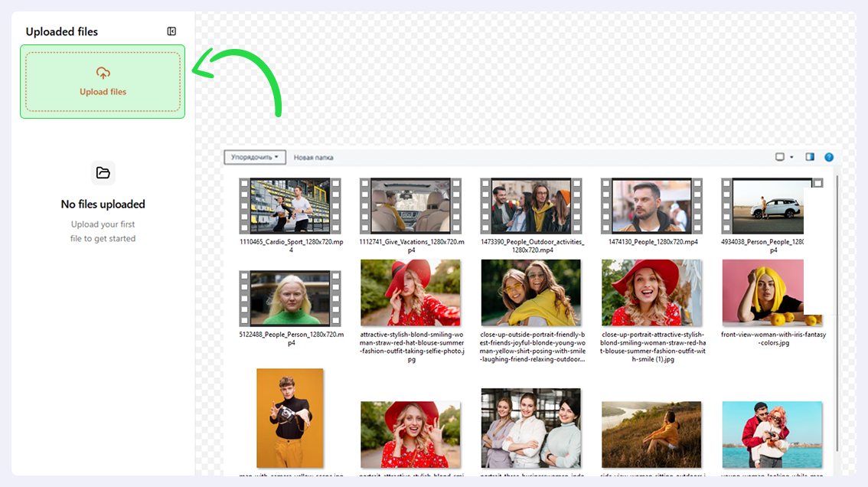The width and height of the screenshot is (868, 487).
Task: Select the 1112741_Give_Vacations video thumbnail
Action: click(411, 205)
